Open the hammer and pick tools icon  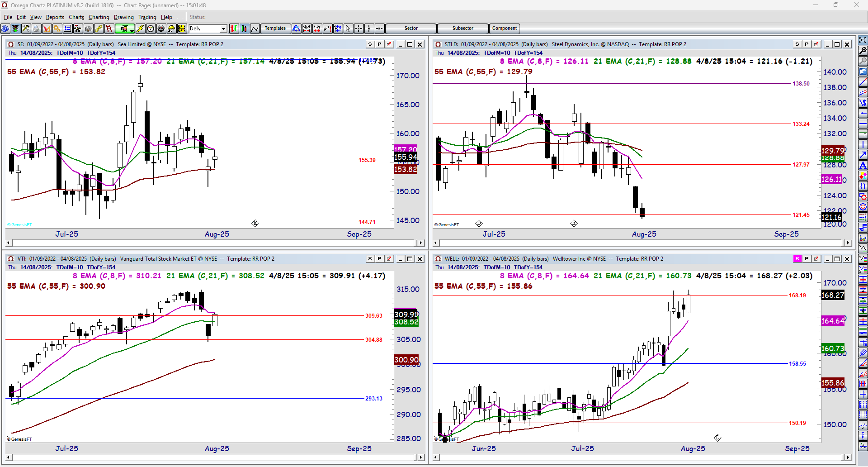[26, 29]
